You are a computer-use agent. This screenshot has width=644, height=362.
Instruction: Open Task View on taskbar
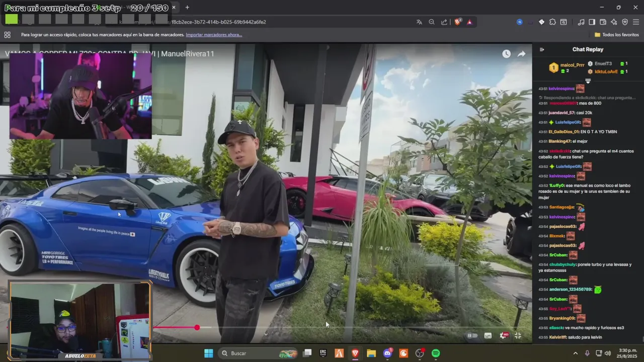pos(307,353)
